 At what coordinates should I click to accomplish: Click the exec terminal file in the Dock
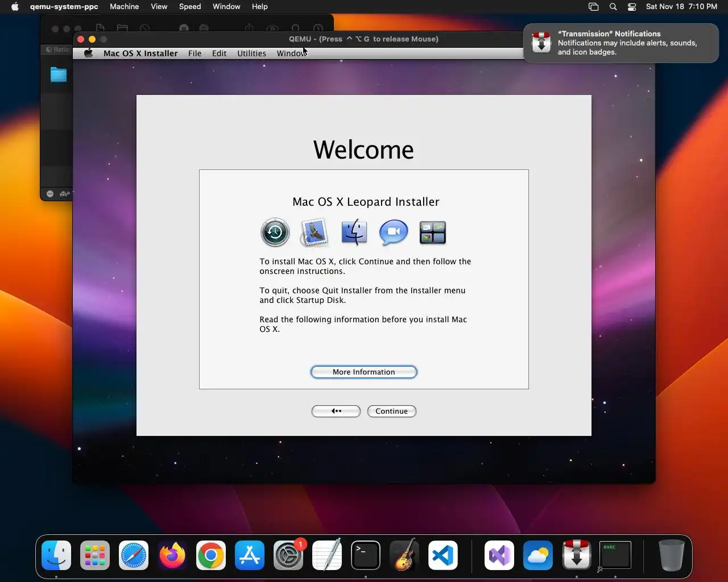click(615, 555)
